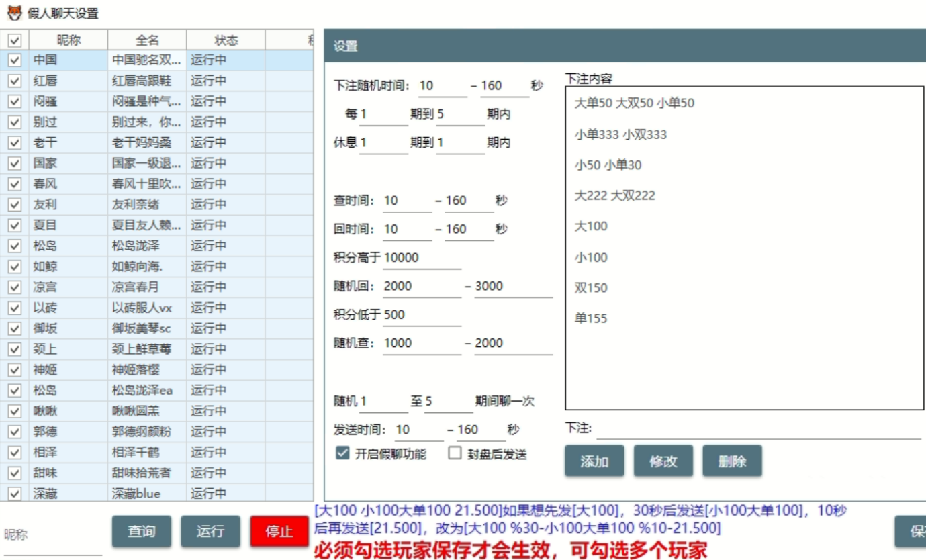
Task: Enable the 封盘后发送 checkbox
Action: coord(455,453)
